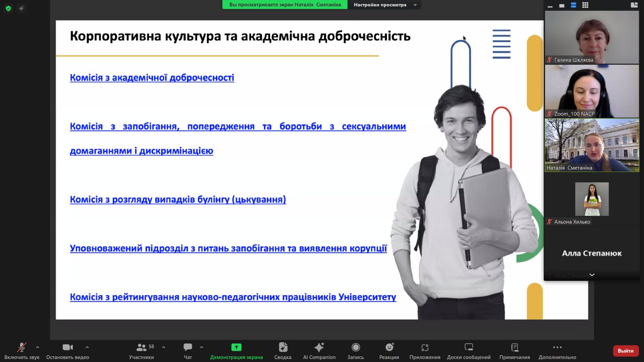Open AI Companion from the toolbar
This screenshot has height=362, width=644.
(x=319, y=350)
